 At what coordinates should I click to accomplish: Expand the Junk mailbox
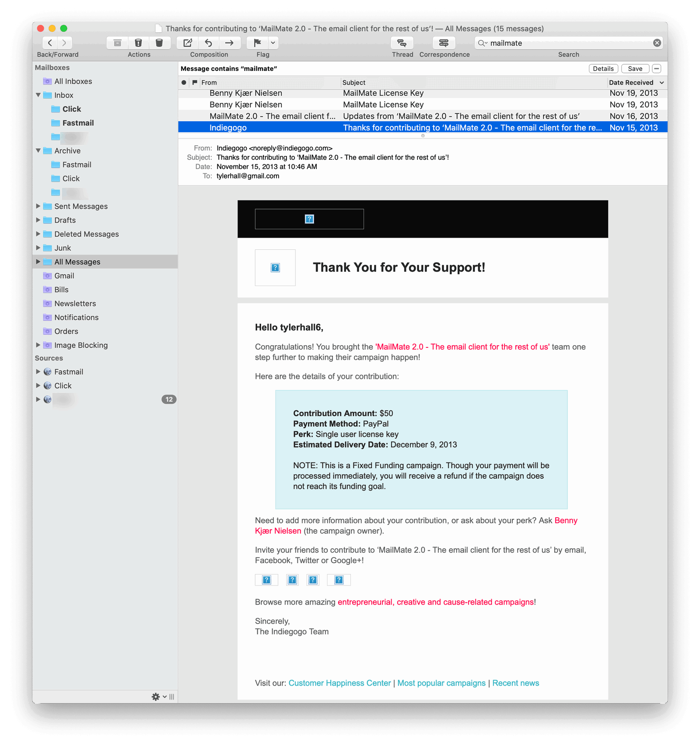pos(38,248)
